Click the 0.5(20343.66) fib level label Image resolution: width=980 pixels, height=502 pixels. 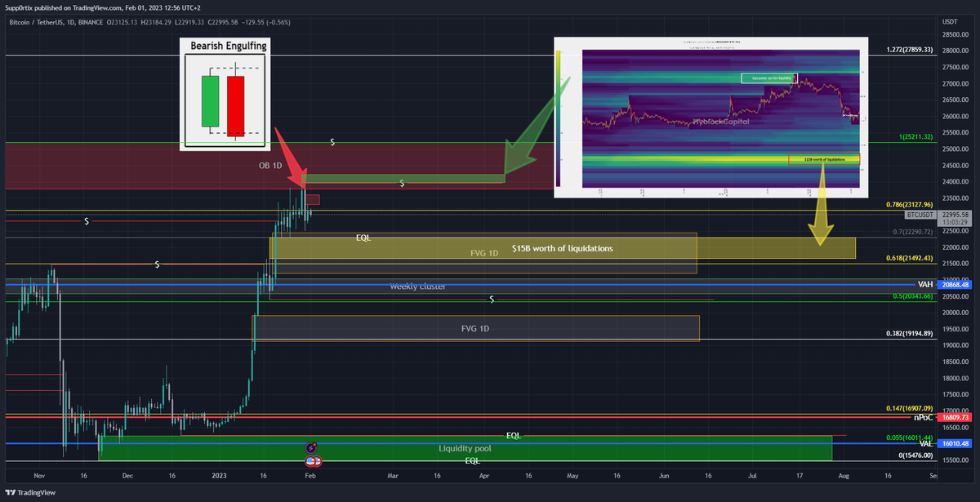[x=912, y=295]
